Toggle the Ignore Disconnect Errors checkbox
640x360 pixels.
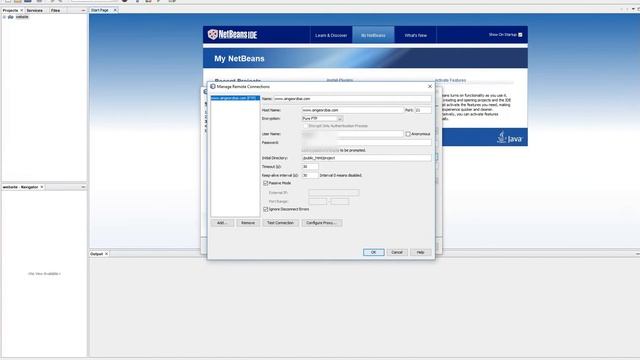pyautogui.click(x=266, y=209)
